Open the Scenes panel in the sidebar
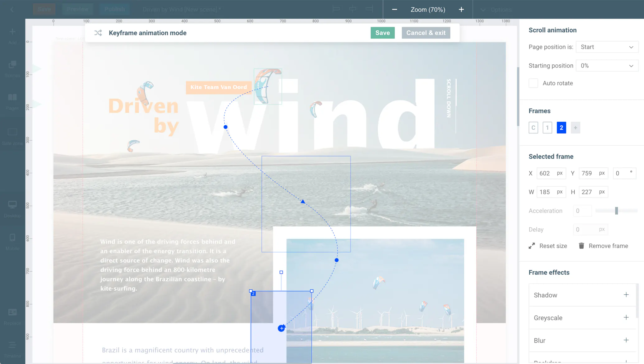This screenshot has width=644, height=364. coord(12,69)
